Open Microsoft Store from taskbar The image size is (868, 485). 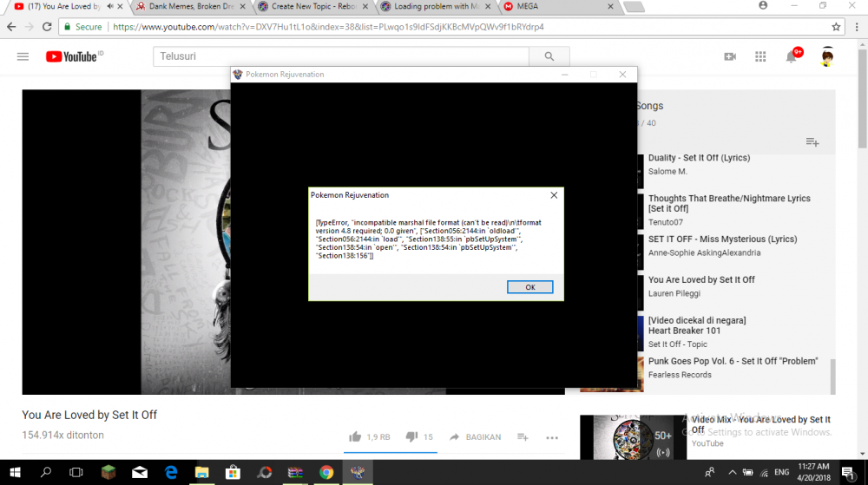click(x=233, y=472)
